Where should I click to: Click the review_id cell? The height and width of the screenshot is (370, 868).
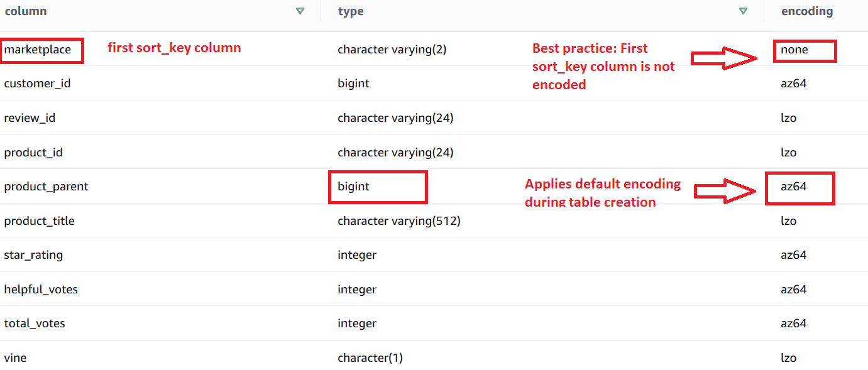30,118
